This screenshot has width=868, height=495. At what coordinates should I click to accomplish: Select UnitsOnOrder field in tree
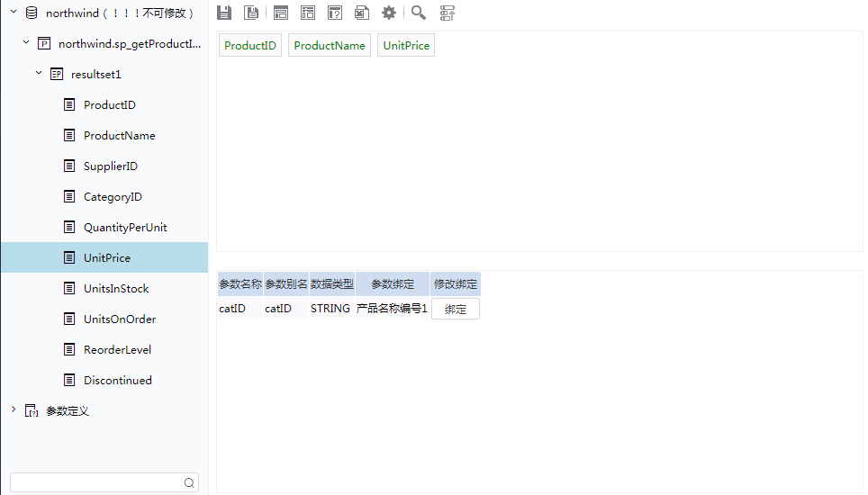(120, 319)
